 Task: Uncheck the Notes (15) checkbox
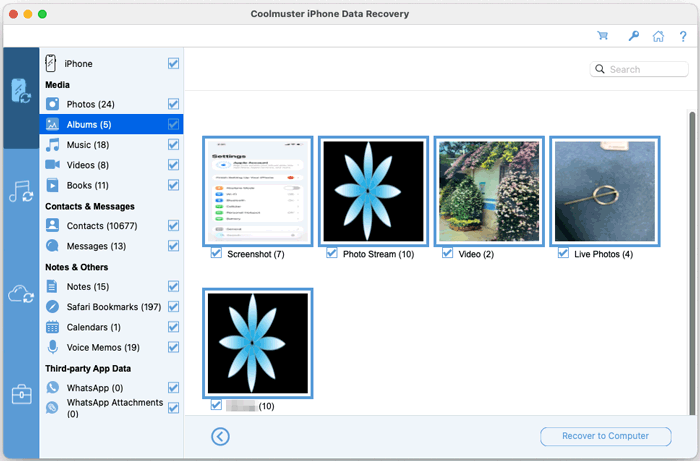174,286
